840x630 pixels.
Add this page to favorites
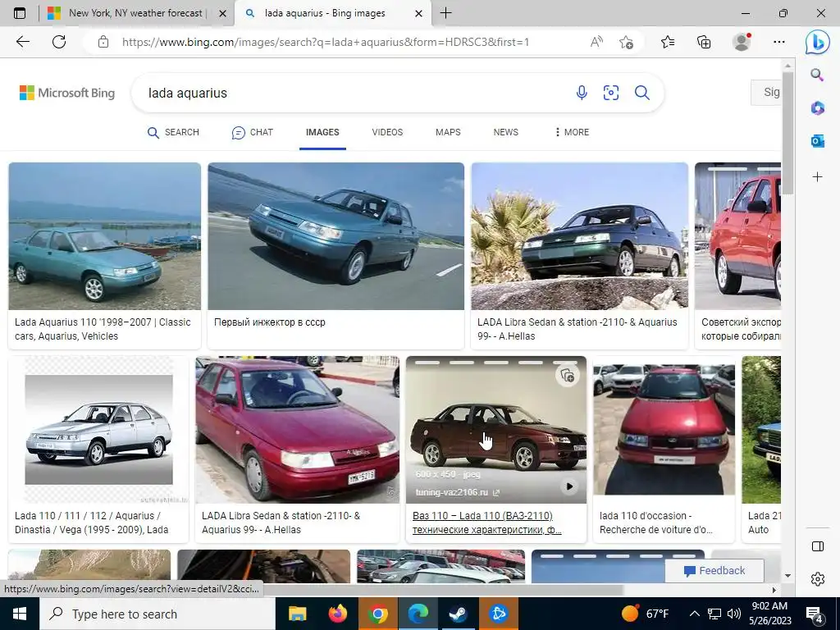[x=626, y=42]
